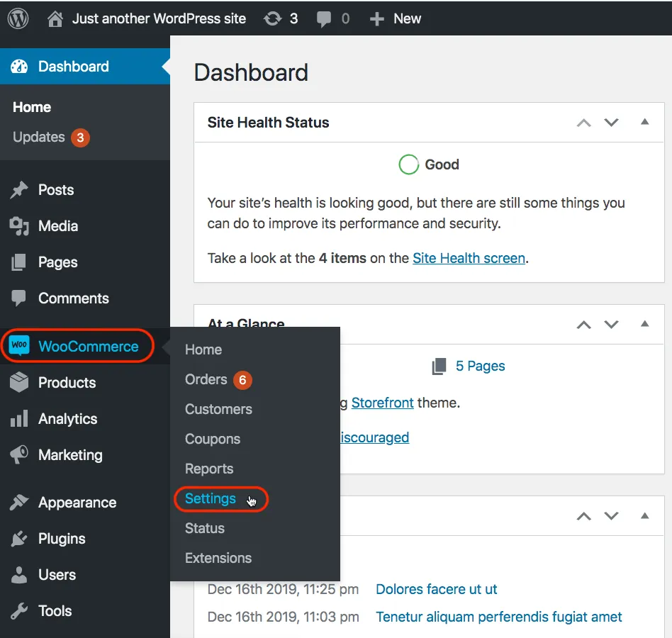Go to Dashboard Home submenu
This screenshot has width=672, height=638.
click(32, 107)
